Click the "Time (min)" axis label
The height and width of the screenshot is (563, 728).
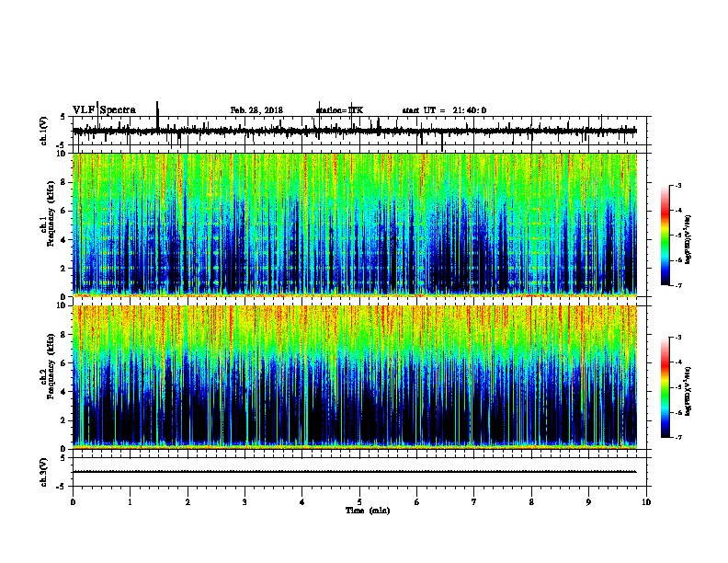click(368, 511)
